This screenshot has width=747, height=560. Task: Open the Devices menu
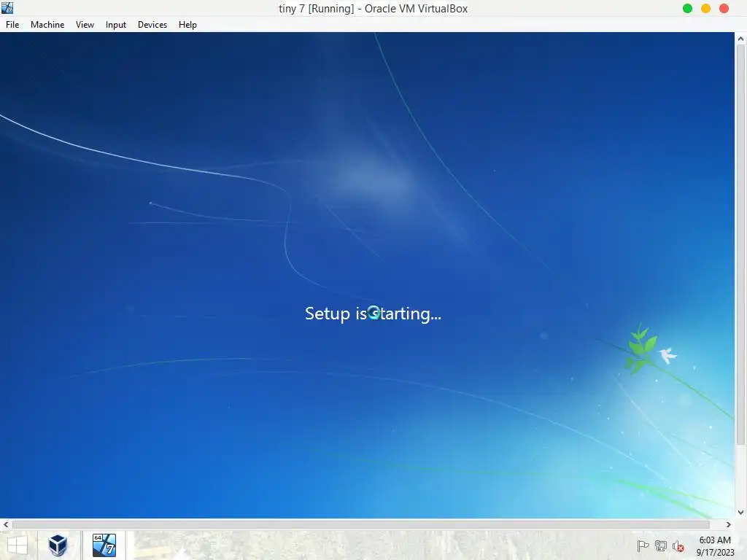(152, 25)
